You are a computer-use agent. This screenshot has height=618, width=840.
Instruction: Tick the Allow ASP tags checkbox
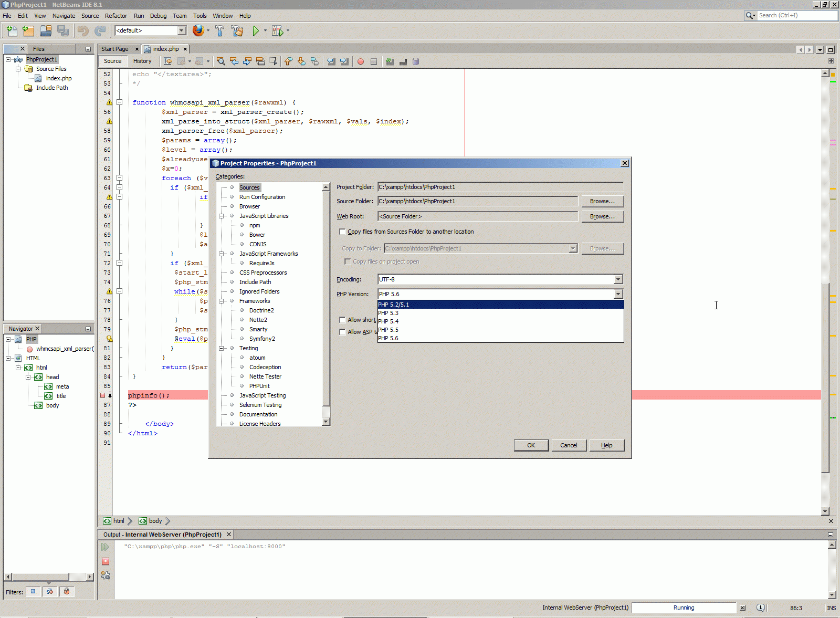(342, 332)
